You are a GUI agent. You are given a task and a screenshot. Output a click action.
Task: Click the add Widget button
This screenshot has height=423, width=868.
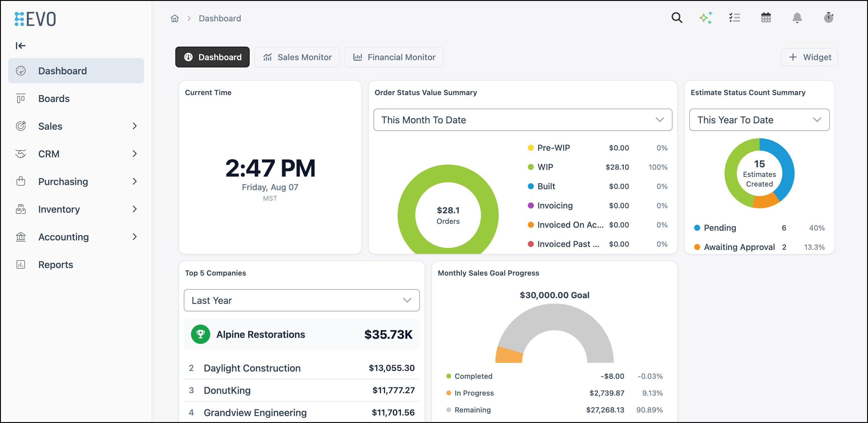click(x=809, y=57)
